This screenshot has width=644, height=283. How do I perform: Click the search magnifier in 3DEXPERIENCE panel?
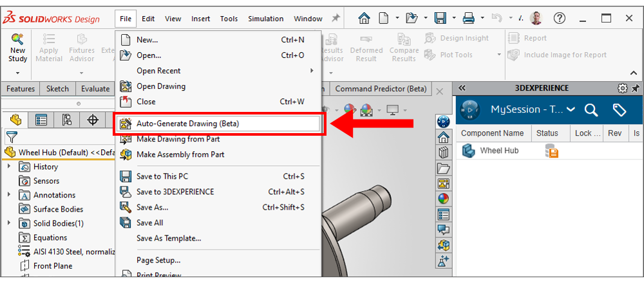[591, 109]
